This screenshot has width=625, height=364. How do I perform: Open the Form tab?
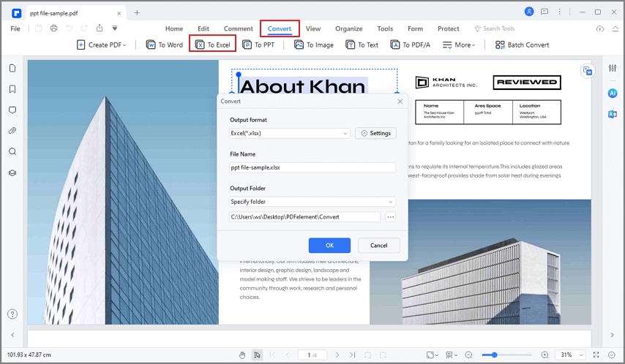pyautogui.click(x=416, y=29)
